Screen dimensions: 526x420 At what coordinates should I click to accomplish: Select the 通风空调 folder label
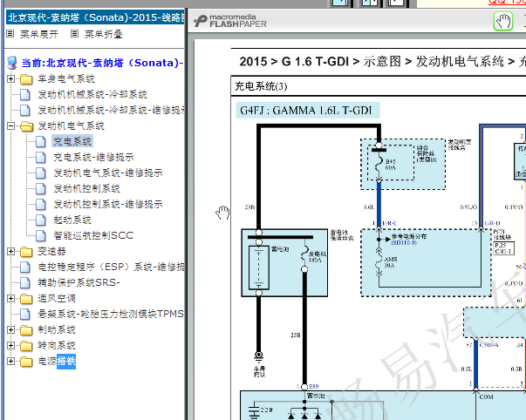(57, 298)
